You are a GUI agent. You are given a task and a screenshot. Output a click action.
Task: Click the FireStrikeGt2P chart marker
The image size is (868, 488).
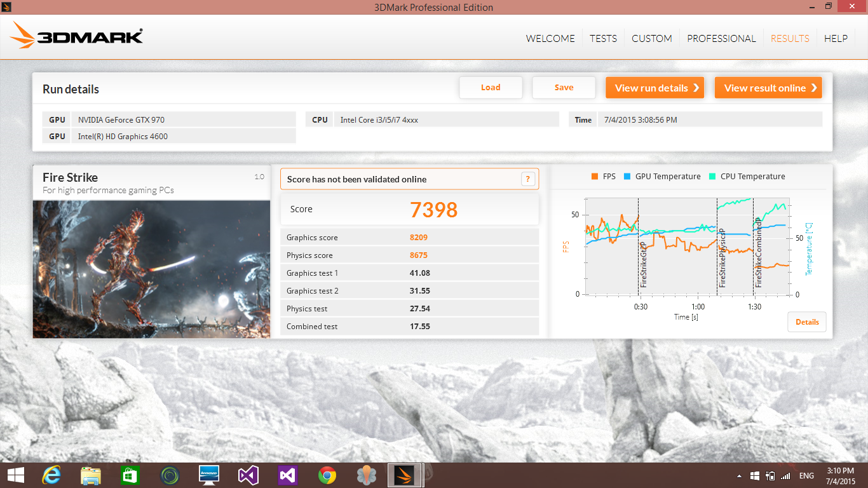pos(643,264)
